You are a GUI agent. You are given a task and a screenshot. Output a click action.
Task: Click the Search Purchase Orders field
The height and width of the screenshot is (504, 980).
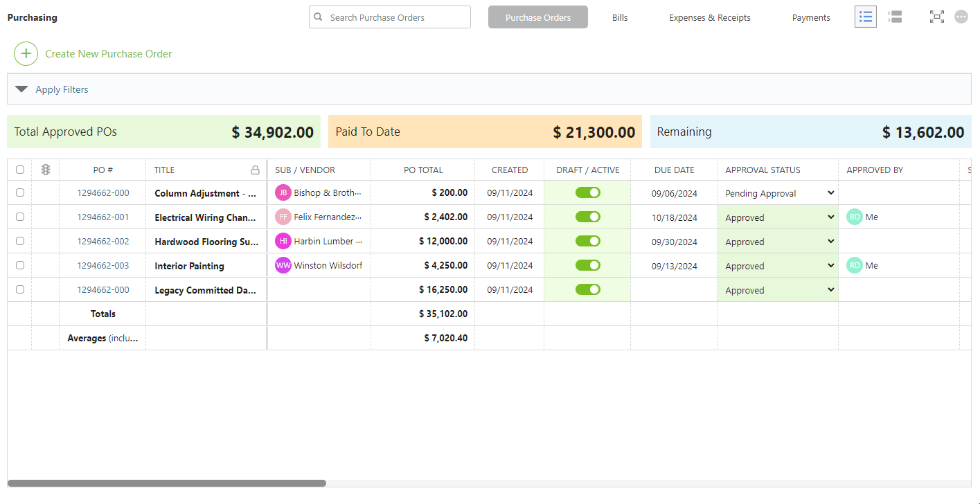click(396, 17)
